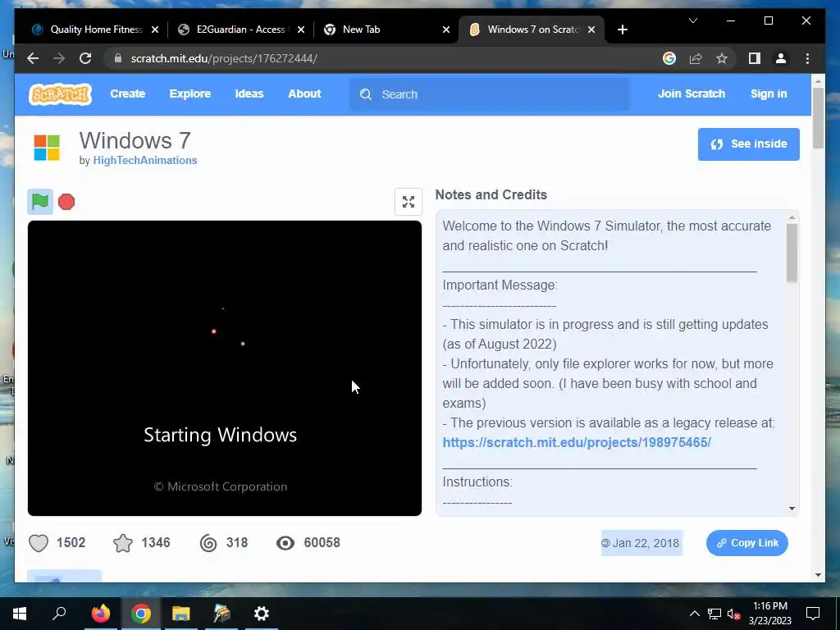Open the notification center

[x=813, y=614]
